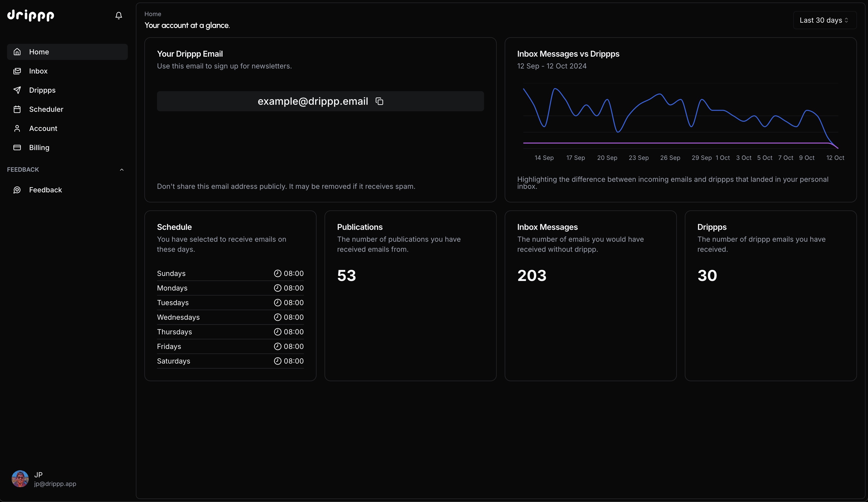Screen dimensions: 868x502
Task: Click the clock icon for Tuesdays
Action: pos(277,303)
